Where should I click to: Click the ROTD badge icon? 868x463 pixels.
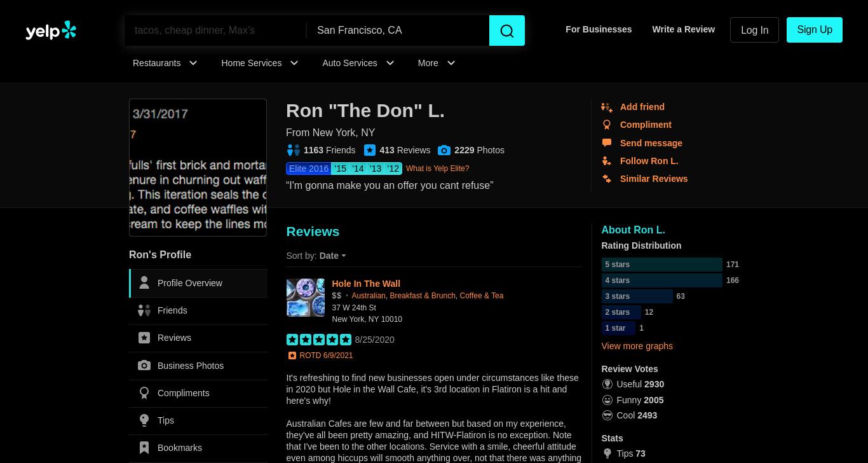(292, 356)
